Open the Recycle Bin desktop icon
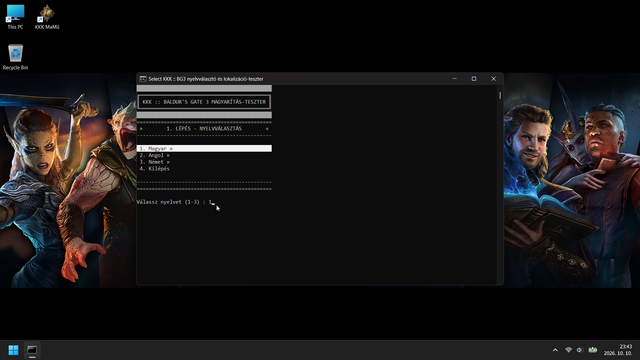This screenshot has width=640, height=360. [x=15, y=57]
